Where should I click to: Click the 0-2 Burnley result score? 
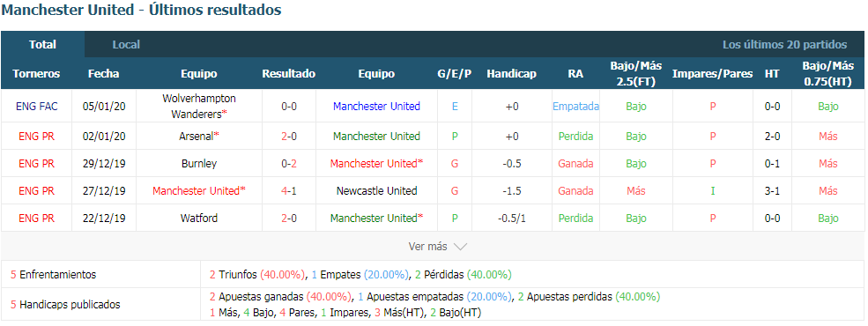(289, 164)
